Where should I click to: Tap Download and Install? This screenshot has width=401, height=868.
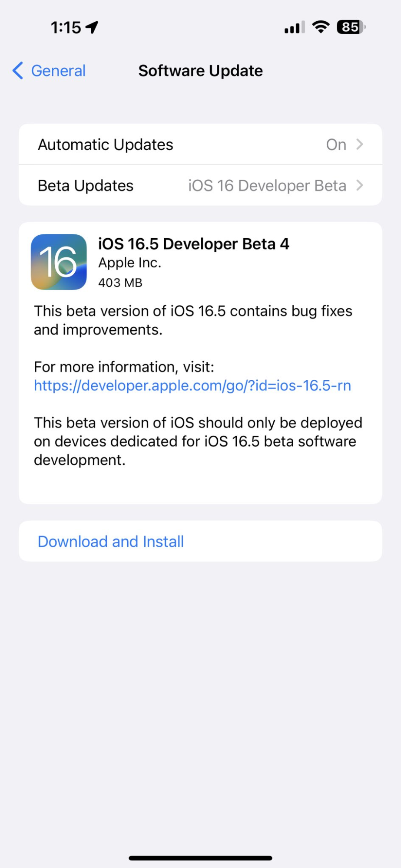[x=111, y=542]
